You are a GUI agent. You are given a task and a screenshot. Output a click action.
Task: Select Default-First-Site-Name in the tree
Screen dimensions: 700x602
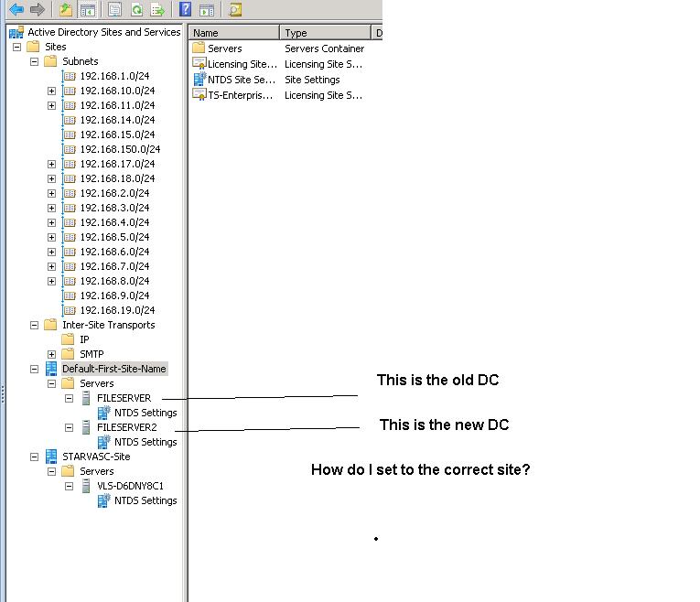(113, 369)
